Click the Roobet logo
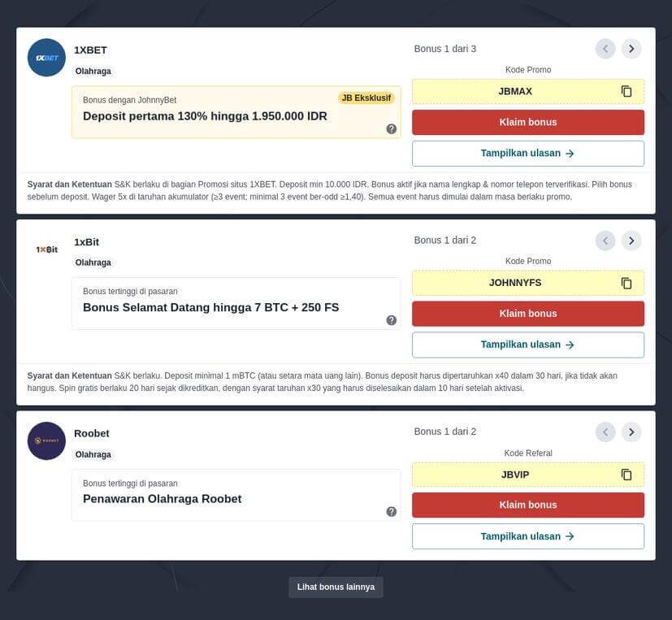Image resolution: width=672 pixels, height=620 pixels. pos(46,440)
